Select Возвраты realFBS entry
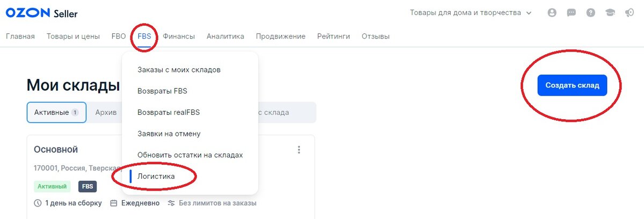This screenshot has height=219, width=644. point(169,112)
